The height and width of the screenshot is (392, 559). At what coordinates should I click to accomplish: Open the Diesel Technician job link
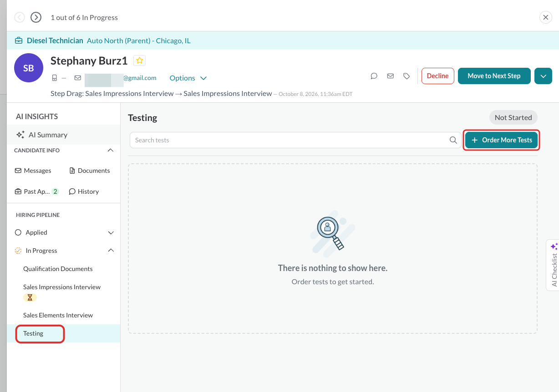tap(55, 40)
